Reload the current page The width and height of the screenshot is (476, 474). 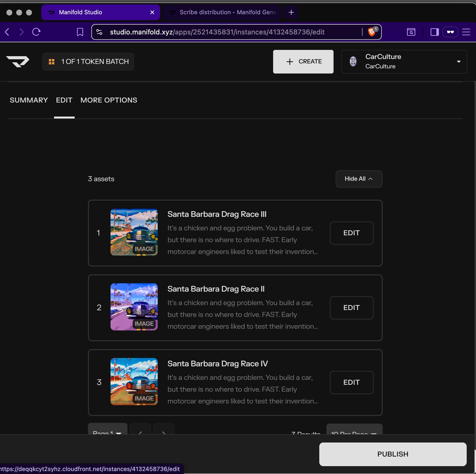[36, 32]
